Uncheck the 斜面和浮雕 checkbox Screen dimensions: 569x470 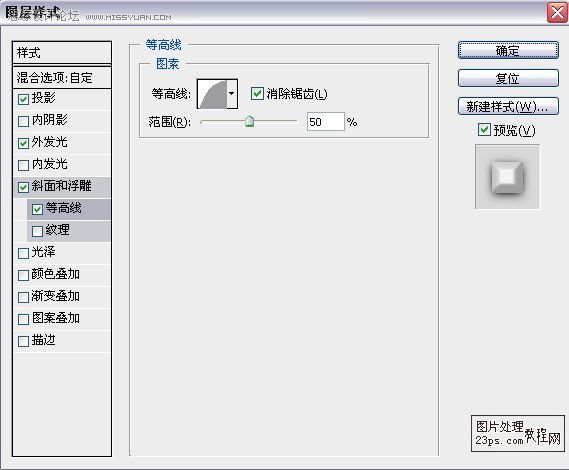23,187
